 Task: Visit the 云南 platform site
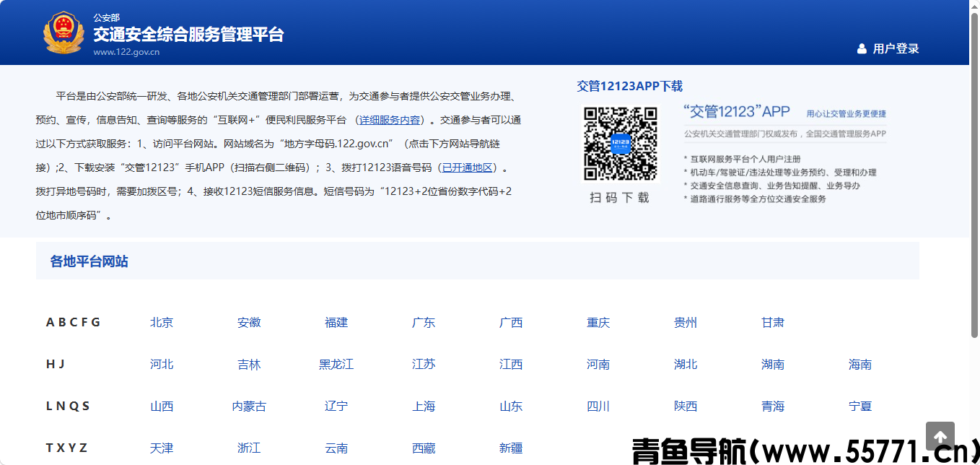[x=336, y=448]
